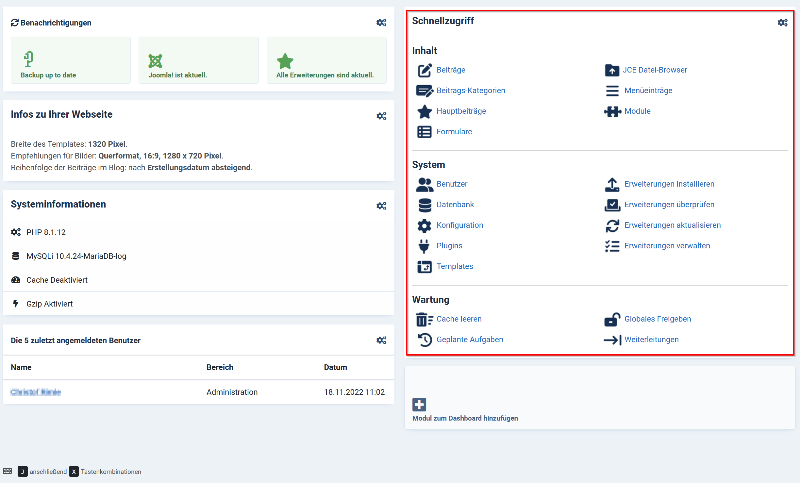This screenshot has height=483, width=800.
Task: Click the Joomla! ist aktuell card
Action: coord(198,60)
